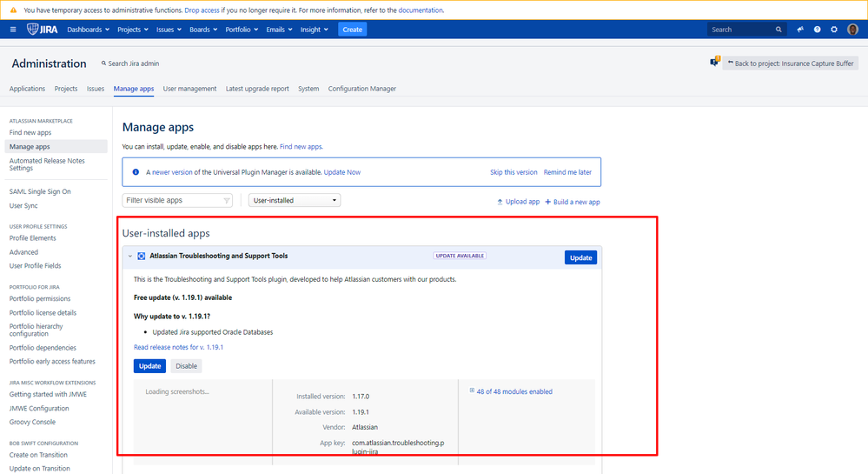Open the Portfolio dropdown menu

(242, 30)
